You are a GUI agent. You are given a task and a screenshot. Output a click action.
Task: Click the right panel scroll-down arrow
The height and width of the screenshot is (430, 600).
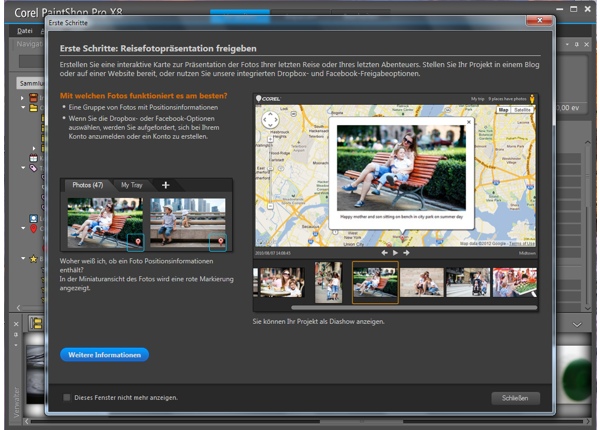tap(588, 308)
